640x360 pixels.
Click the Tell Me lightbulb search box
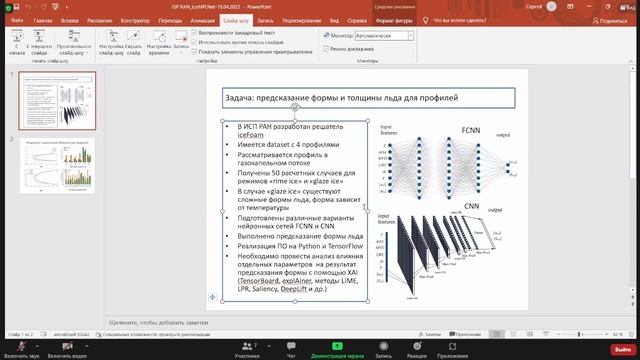coord(455,20)
